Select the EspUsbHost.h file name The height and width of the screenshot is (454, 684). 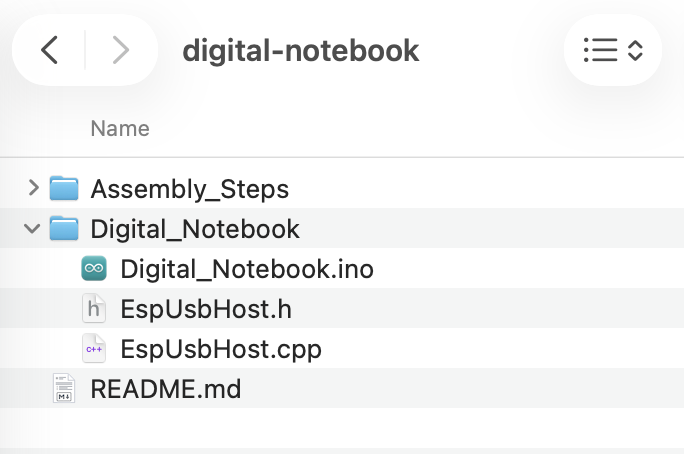pyautogui.click(x=206, y=309)
